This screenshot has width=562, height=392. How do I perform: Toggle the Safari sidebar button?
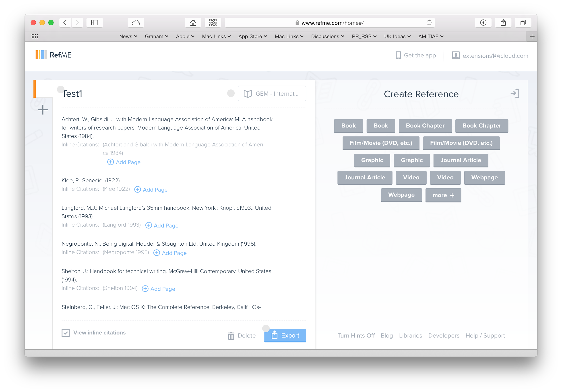[x=95, y=23]
